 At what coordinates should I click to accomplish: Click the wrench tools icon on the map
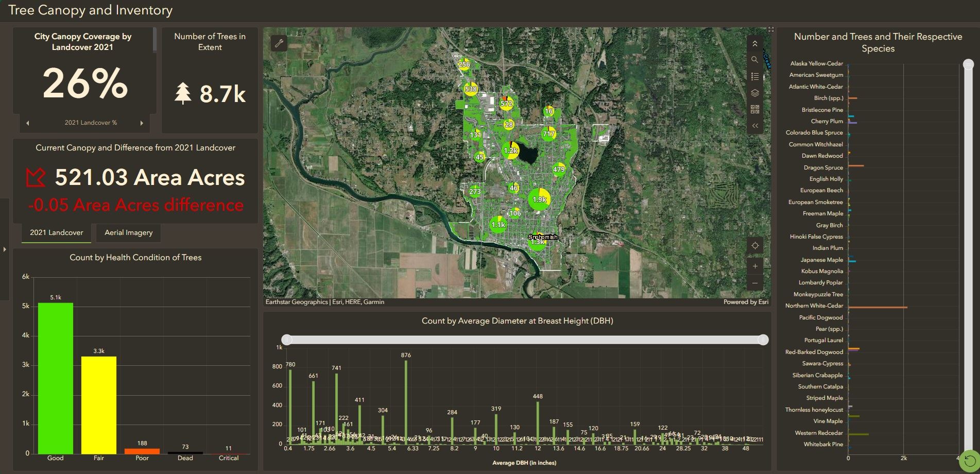(279, 43)
